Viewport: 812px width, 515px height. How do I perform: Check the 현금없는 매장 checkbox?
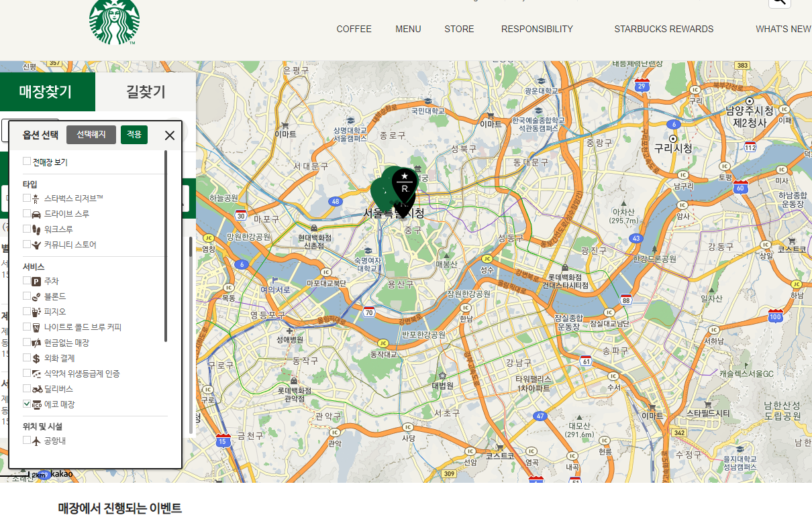(x=27, y=342)
